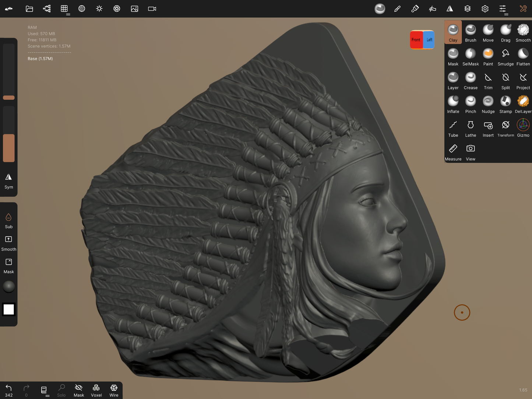Pick the Pinch tool
Viewport: 532px width, 399px height.
[x=471, y=104]
